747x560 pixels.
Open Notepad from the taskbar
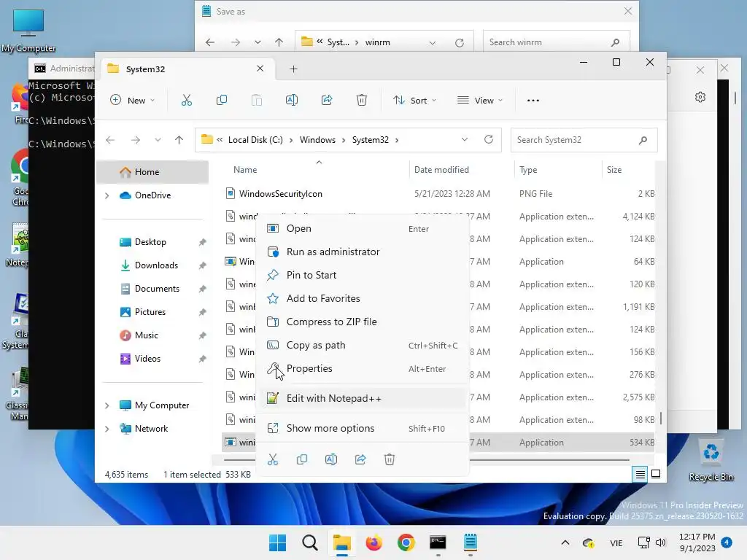[471, 542]
